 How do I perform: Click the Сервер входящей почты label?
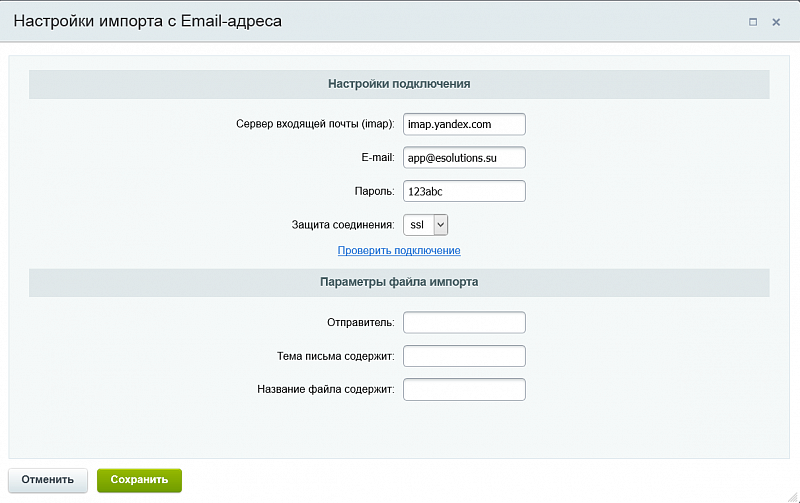pos(315,124)
